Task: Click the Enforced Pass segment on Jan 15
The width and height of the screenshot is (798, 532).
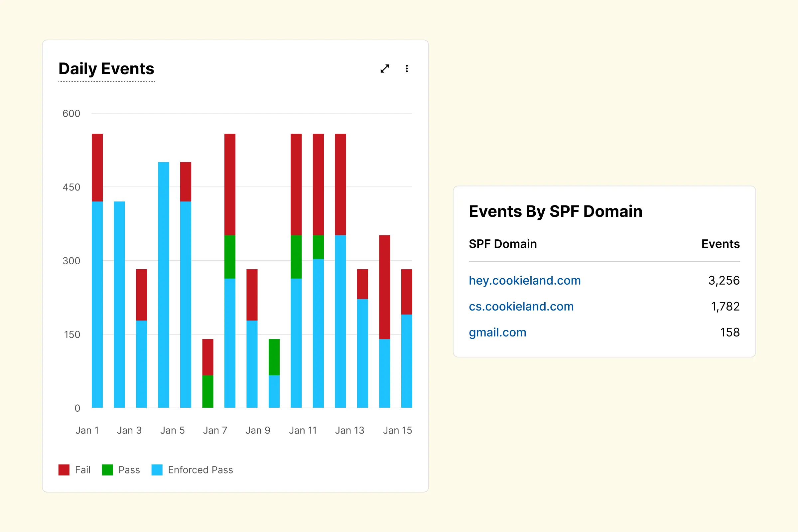Action: (x=406, y=361)
